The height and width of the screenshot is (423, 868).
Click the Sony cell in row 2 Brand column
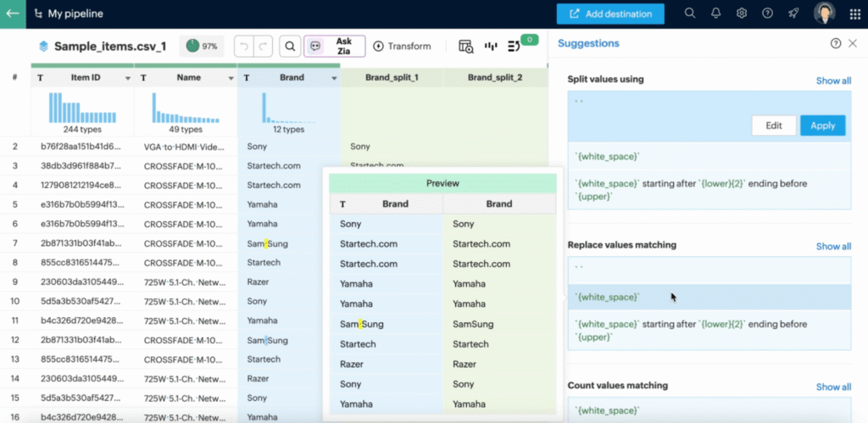coord(289,147)
